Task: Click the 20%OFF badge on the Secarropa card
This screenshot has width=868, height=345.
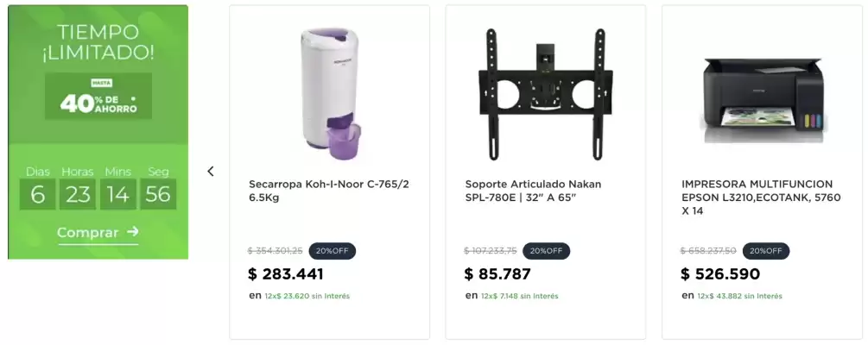Action: coord(333,251)
